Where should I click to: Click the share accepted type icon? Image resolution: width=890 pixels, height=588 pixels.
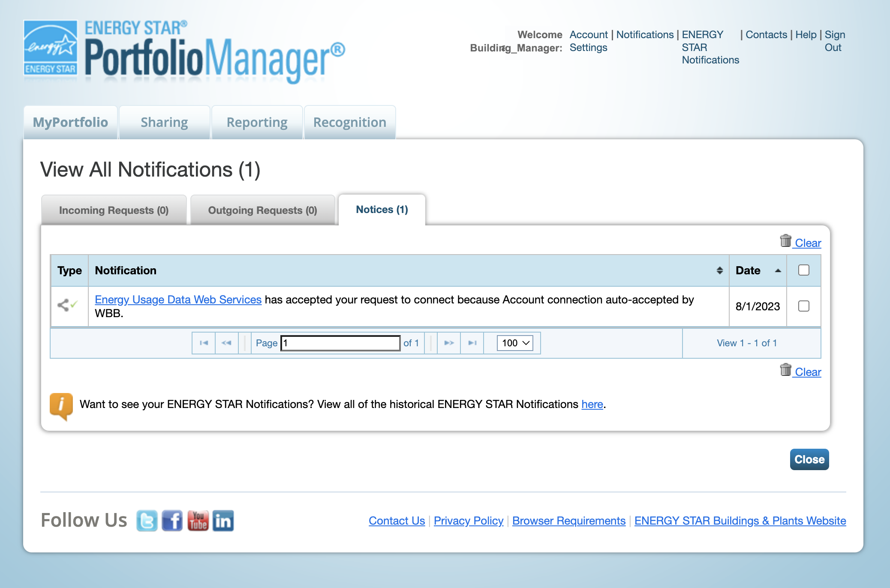(x=67, y=305)
